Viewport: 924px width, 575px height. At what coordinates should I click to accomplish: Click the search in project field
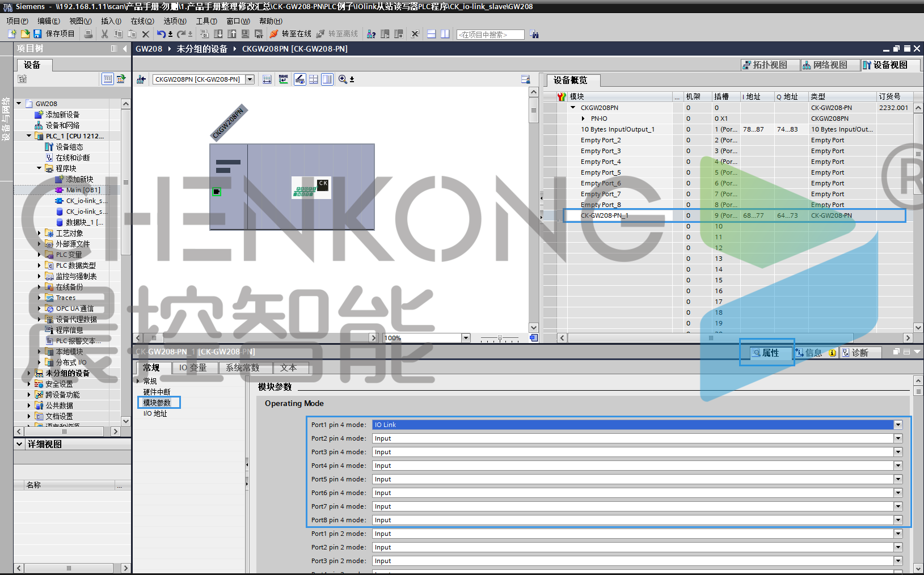click(x=490, y=35)
